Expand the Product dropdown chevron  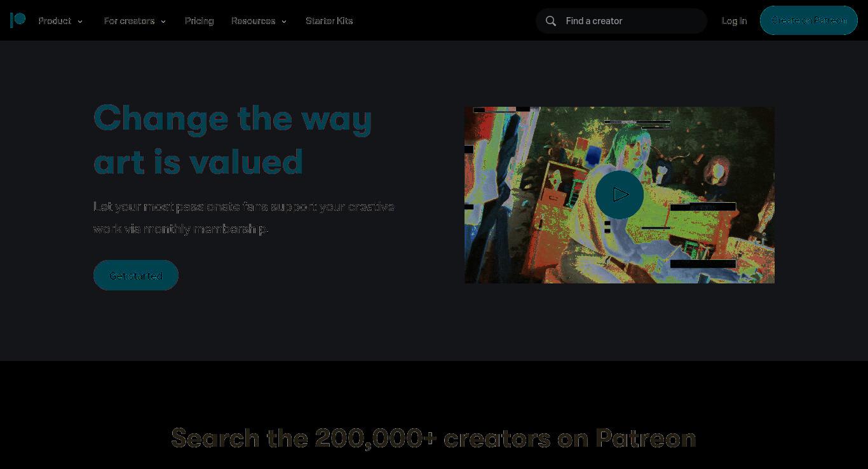[80, 22]
